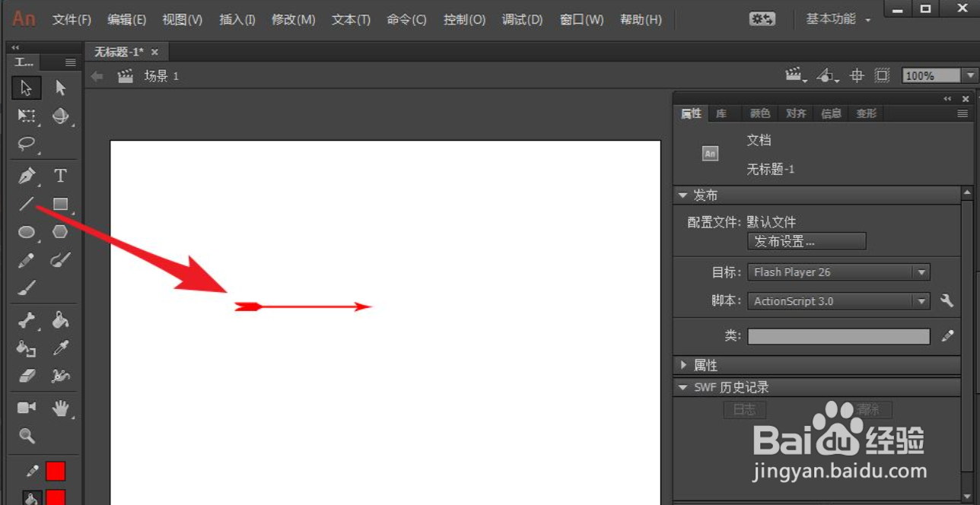Switch to the 库 panel tab
Screen dimensions: 980x505
[x=724, y=113]
